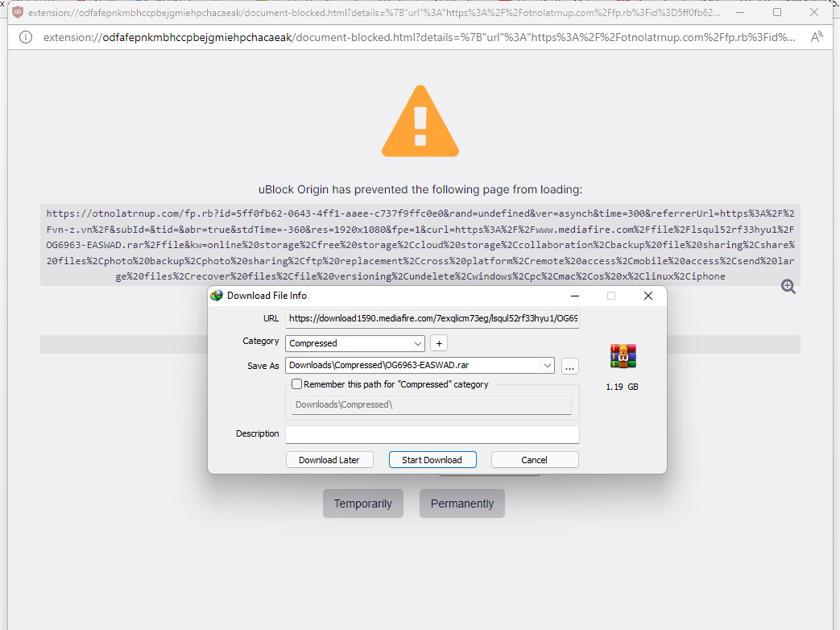The image size is (840, 630).
Task: Cancel the download dialog
Action: click(535, 460)
